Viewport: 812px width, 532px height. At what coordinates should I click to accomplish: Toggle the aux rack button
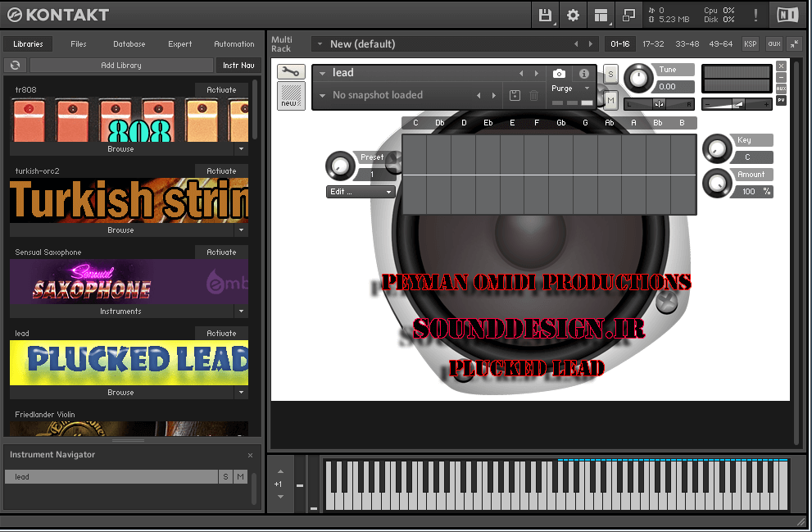tap(774, 44)
